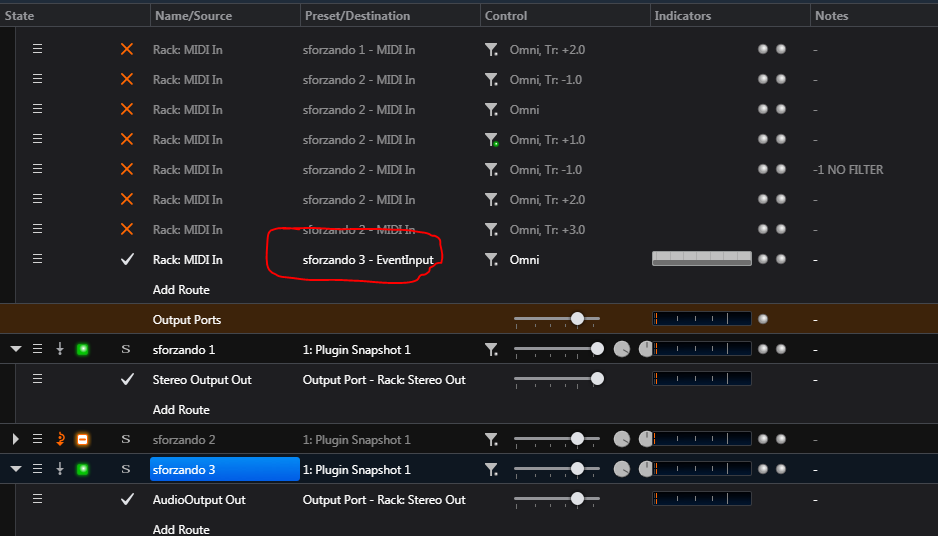Click Add Route below the Rack MIDI In routes

[x=181, y=290]
